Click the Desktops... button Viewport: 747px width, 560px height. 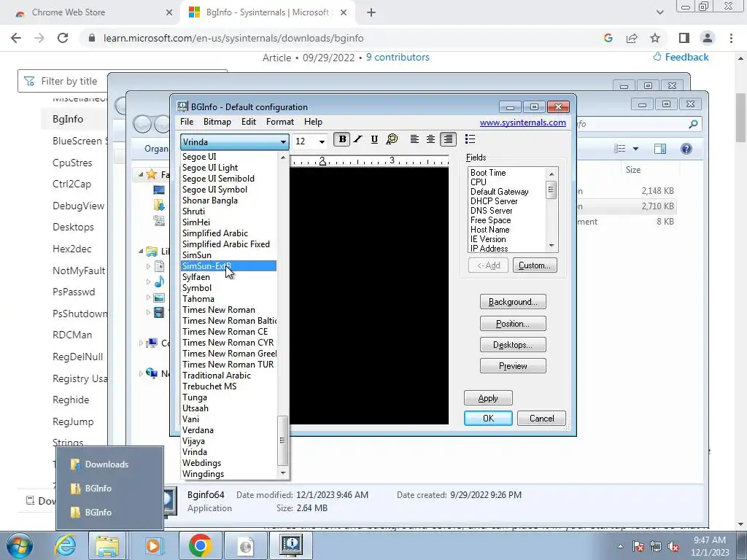click(x=513, y=345)
